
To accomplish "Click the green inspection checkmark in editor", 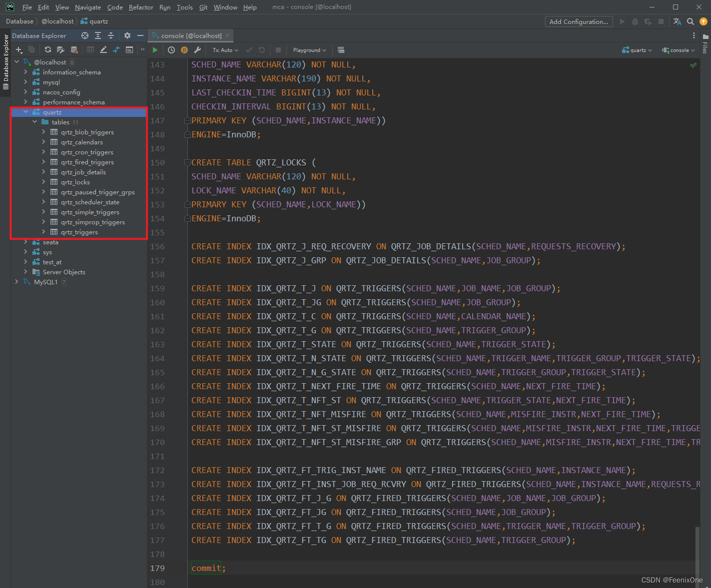I will [x=694, y=65].
